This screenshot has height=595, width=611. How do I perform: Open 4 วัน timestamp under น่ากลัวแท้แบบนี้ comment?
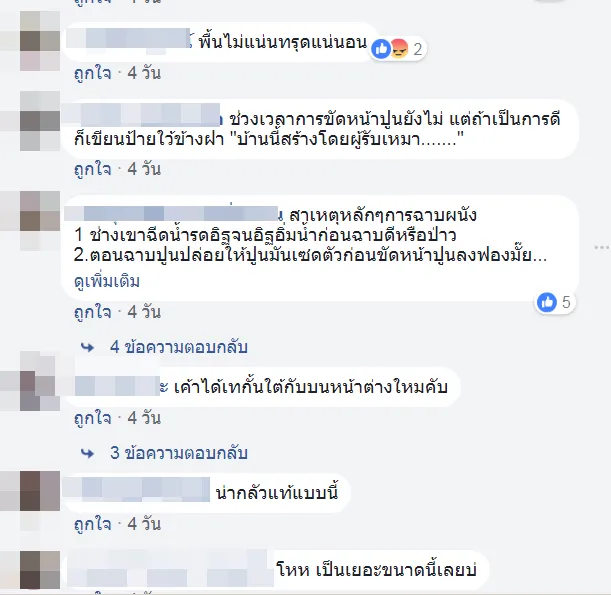click(x=144, y=524)
